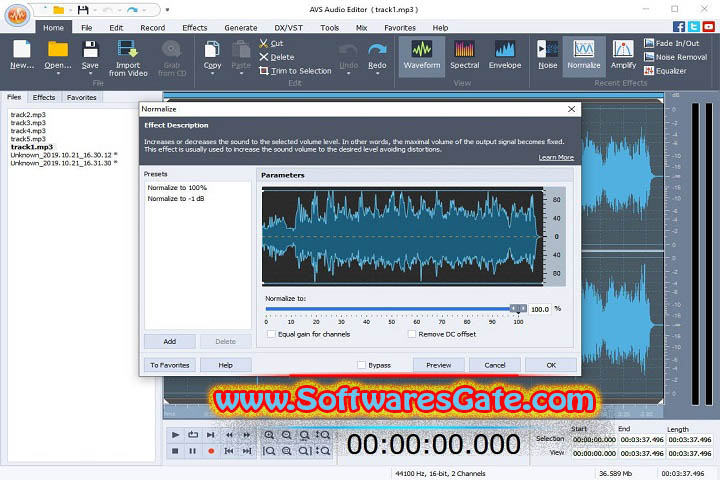Toggle loop playback
Screen dimensions: 720x480
(193, 435)
